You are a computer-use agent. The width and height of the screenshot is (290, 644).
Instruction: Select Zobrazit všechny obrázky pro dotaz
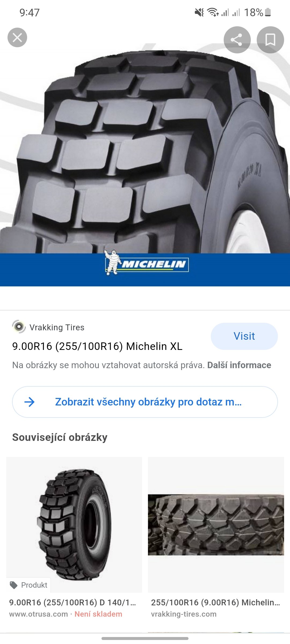[x=145, y=402]
